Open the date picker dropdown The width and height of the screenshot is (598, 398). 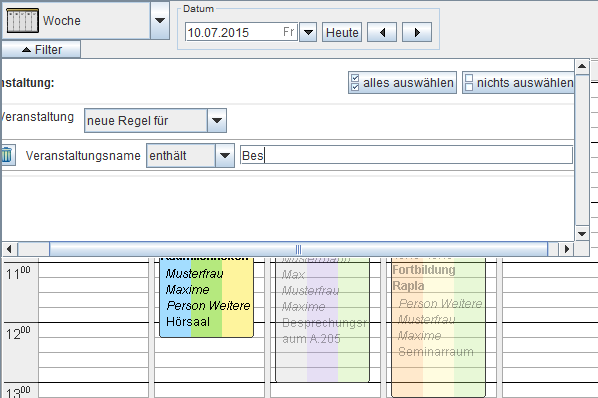tap(308, 32)
